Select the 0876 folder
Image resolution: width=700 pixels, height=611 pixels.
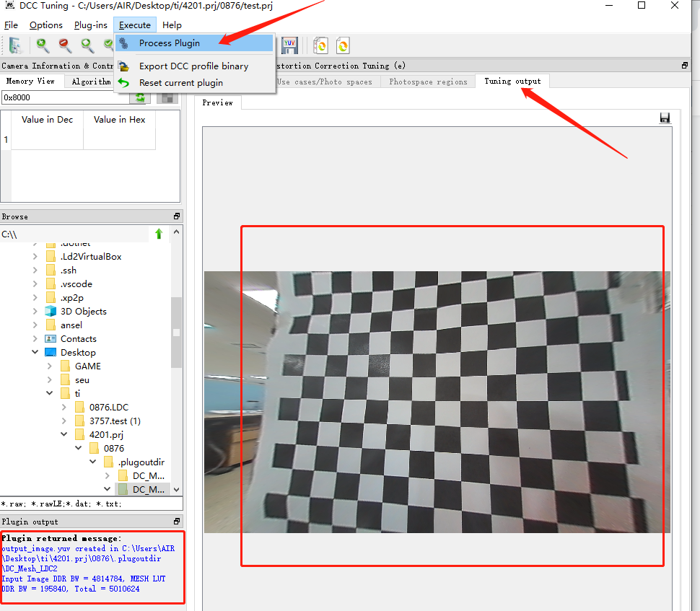(114, 448)
